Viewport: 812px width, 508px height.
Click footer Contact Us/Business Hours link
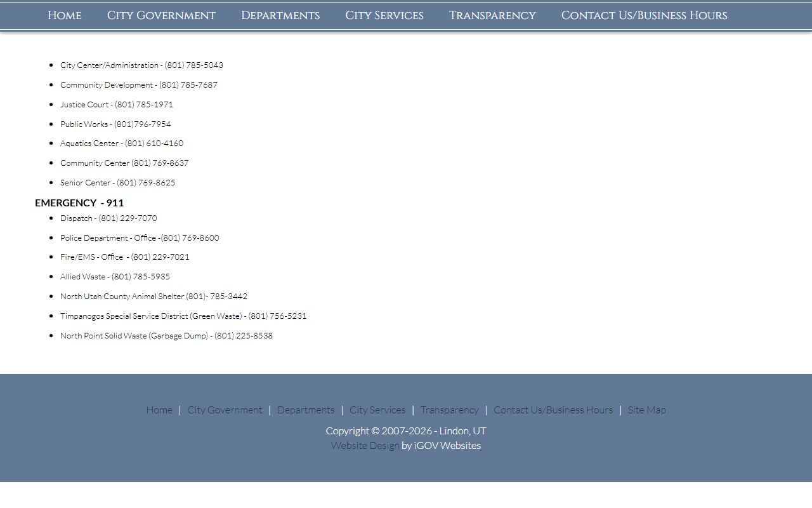tap(553, 410)
